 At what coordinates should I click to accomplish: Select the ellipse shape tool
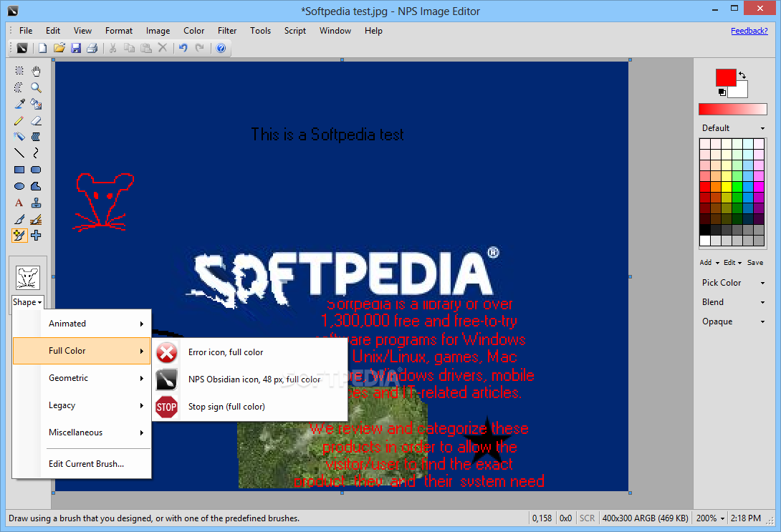click(x=19, y=186)
